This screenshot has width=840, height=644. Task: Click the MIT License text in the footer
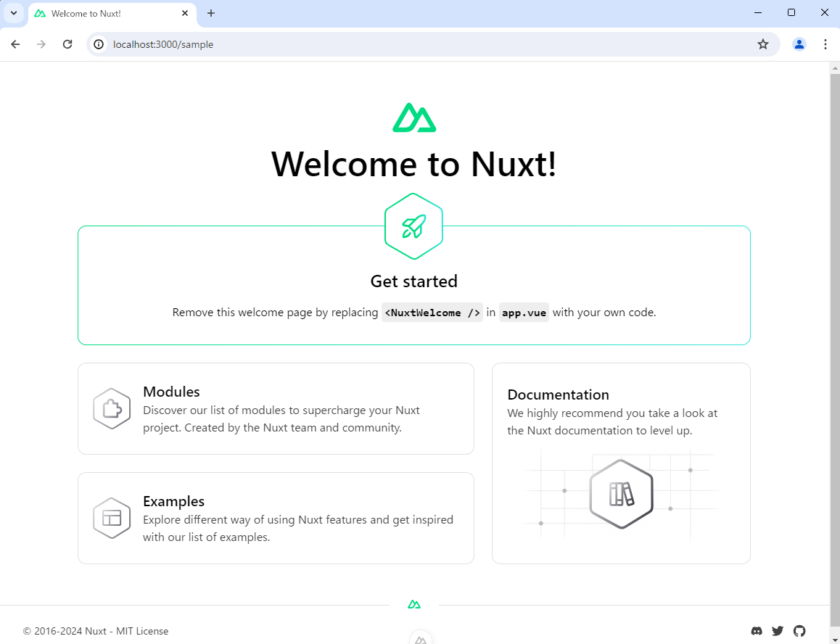coord(141,631)
